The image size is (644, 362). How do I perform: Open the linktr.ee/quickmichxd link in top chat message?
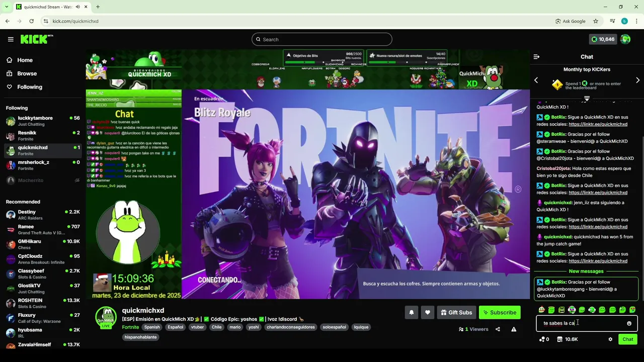click(598, 124)
